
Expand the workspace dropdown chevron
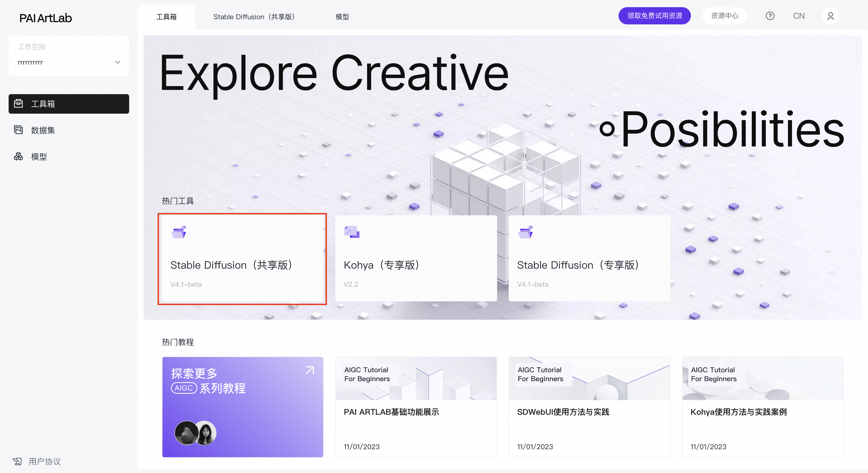click(118, 62)
